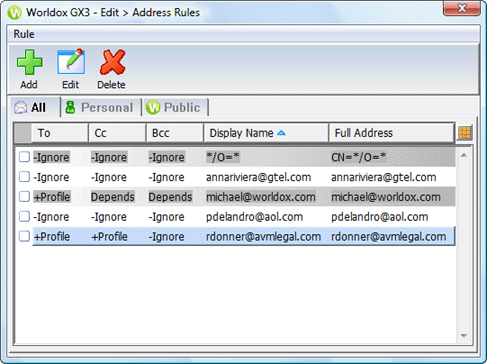Image resolution: width=487 pixels, height=364 pixels.
Task: Check the box for pdelandro@aol.com row
Action: [24, 217]
